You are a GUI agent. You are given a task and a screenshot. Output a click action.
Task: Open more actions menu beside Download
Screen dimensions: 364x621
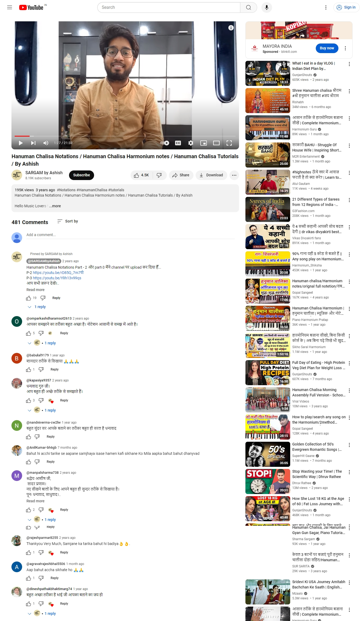234,175
